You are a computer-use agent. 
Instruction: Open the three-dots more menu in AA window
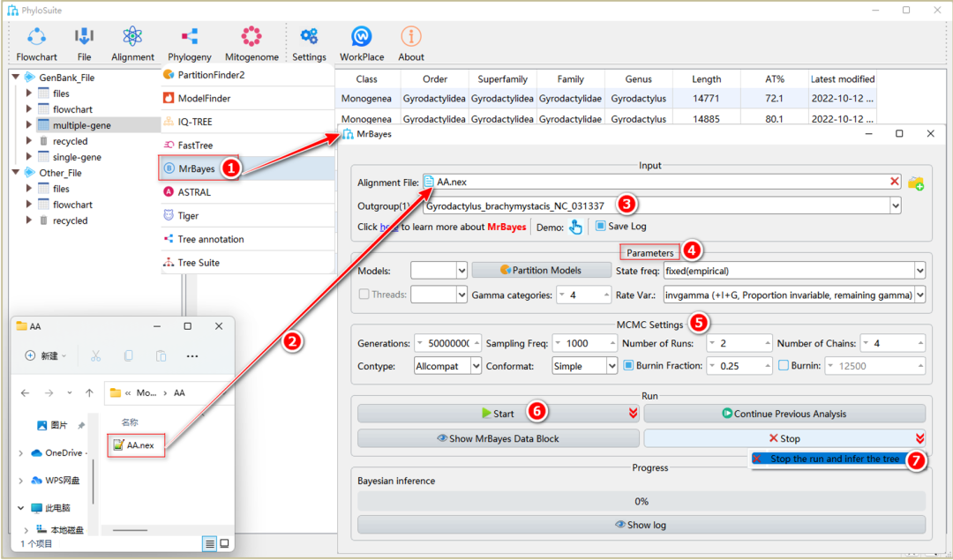click(192, 356)
